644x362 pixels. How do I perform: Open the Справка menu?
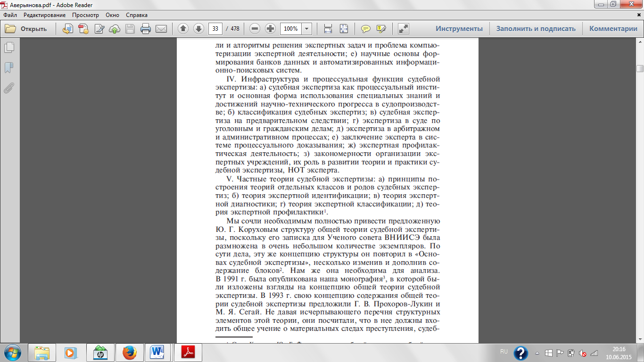pos(137,15)
